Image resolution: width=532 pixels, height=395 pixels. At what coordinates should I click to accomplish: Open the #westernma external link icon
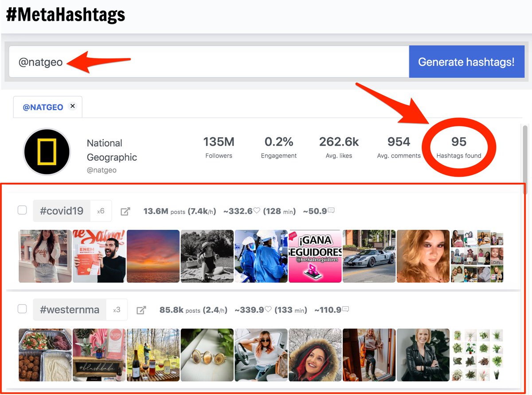point(141,310)
